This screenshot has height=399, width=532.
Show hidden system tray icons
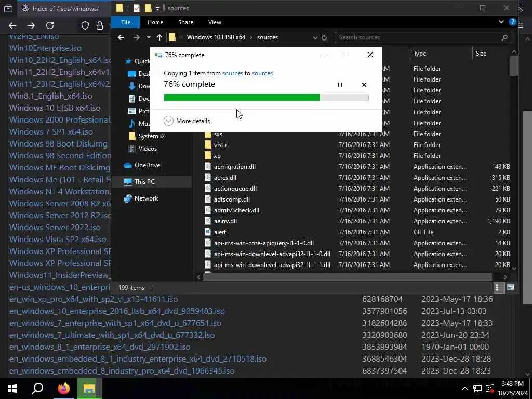465,389
